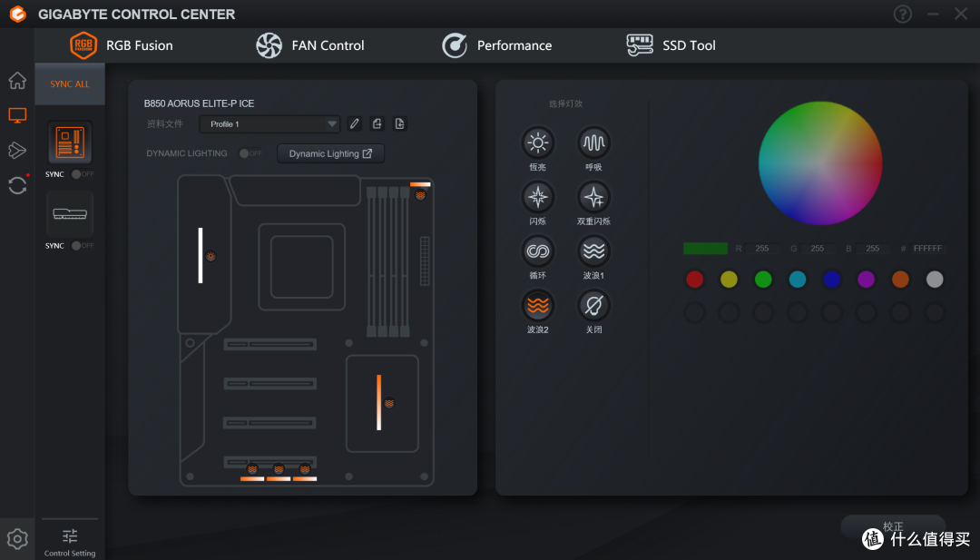Viewport: 980px width, 560px height.
Task: Select the bottom-middle LED header zone icon
Action: click(279, 468)
